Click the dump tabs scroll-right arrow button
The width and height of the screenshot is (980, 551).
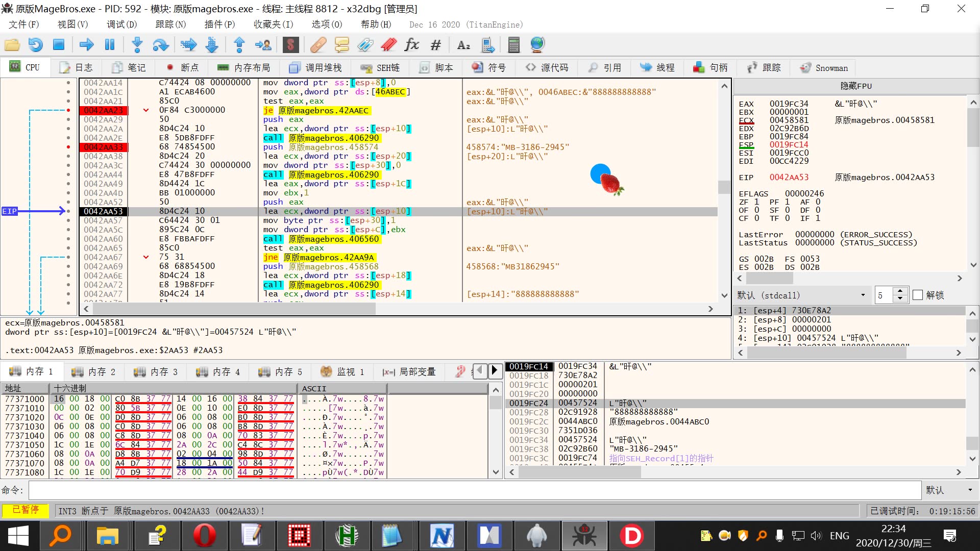pos(494,371)
